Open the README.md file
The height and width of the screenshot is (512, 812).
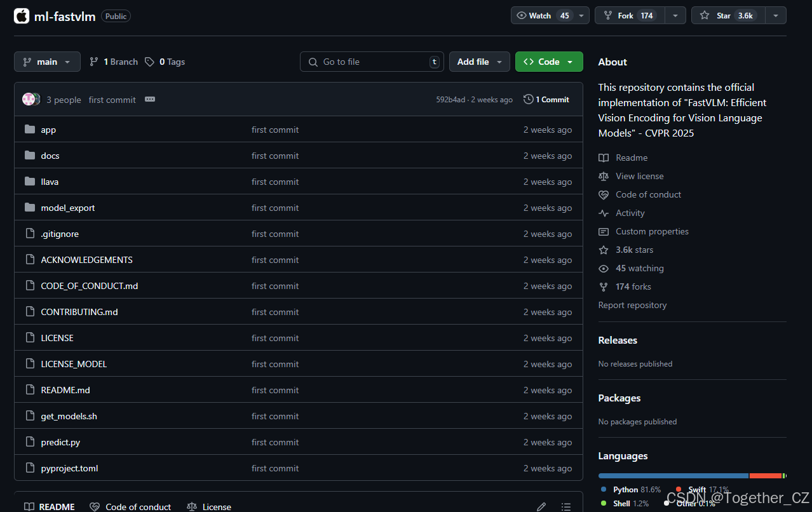65,390
